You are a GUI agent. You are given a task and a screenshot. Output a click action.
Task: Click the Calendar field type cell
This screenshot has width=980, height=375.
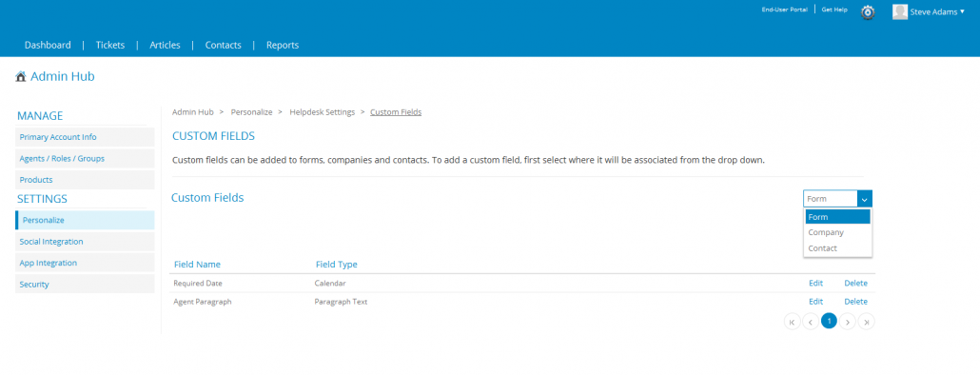330,283
